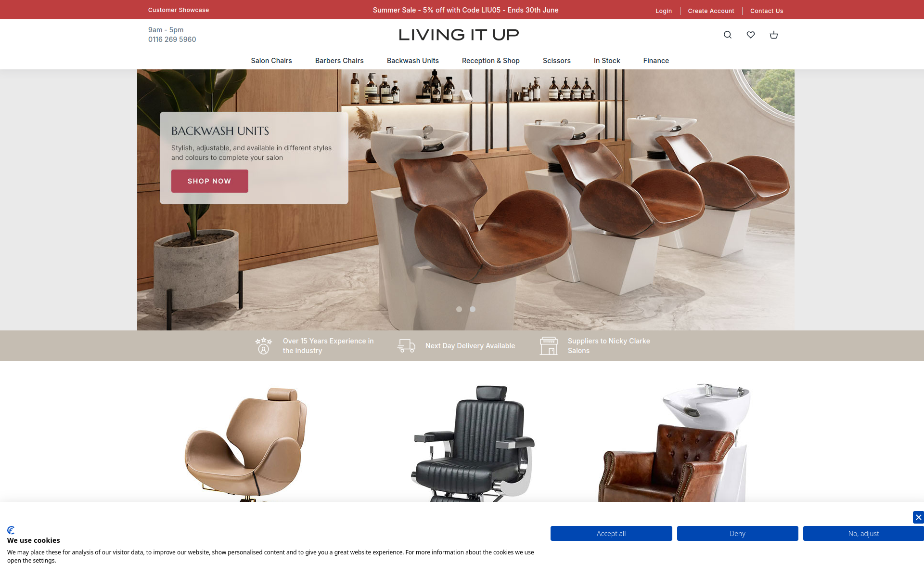Click the delivery truck icon
The height and width of the screenshot is (578, 924).
[x=406, y=346]
